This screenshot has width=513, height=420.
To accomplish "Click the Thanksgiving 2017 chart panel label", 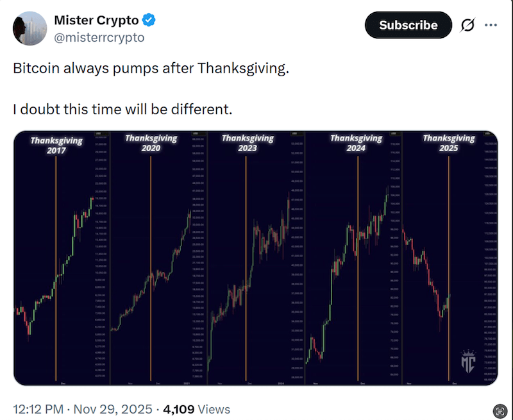I will pos(56,146).
